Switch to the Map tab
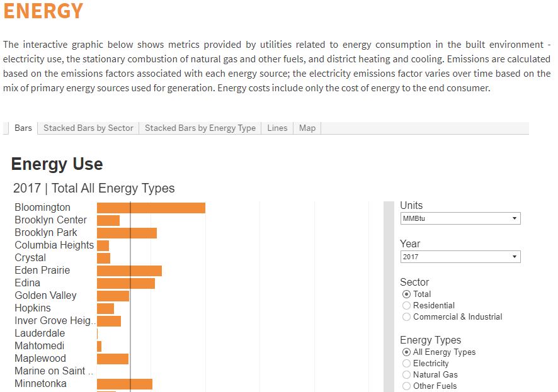 click(x=307, y=128)
